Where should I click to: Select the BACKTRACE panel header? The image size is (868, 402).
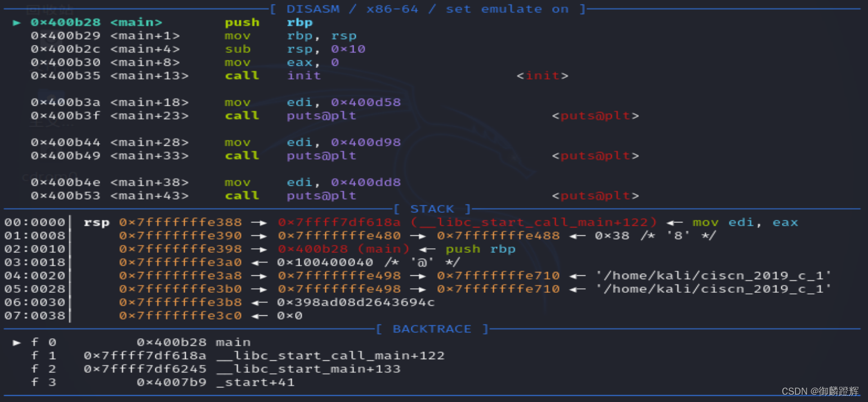(x=432, y=329)
